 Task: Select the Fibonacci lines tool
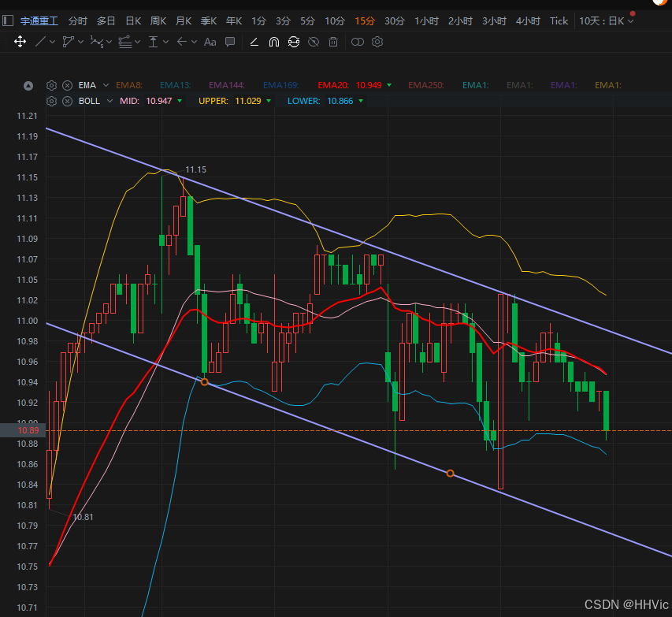(125, 42)
